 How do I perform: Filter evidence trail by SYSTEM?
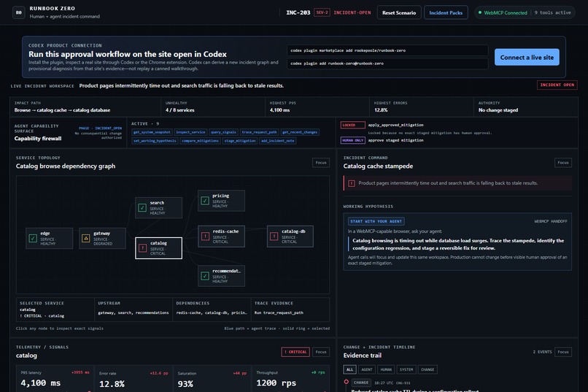pos(406,369)
